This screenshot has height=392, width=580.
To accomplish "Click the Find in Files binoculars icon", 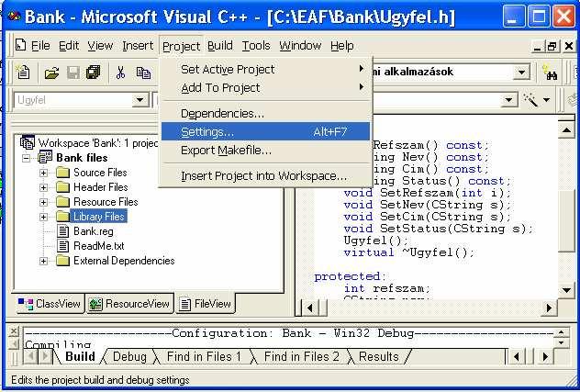I will [550, 72].
